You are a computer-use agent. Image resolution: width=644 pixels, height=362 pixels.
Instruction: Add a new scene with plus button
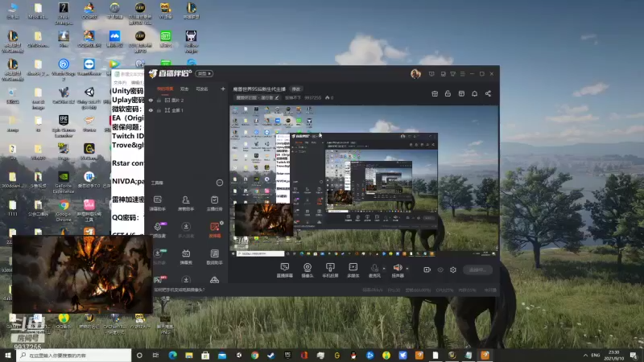(x=223, y=88)
